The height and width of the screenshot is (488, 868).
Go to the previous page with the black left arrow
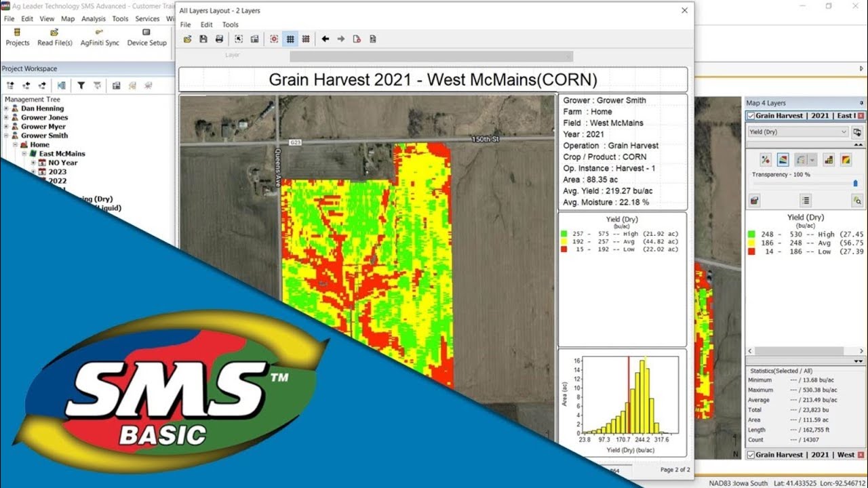tap(325, 39)
